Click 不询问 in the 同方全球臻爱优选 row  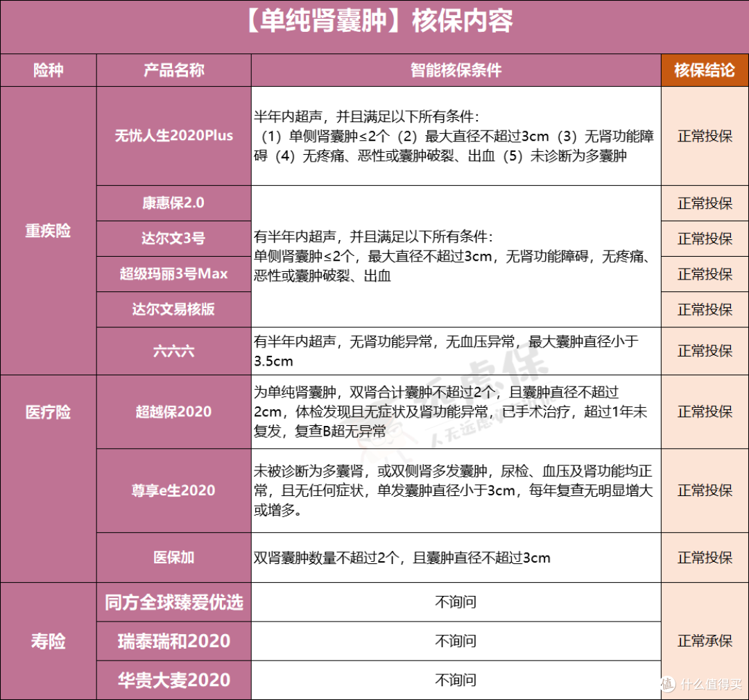pos(456,602)
